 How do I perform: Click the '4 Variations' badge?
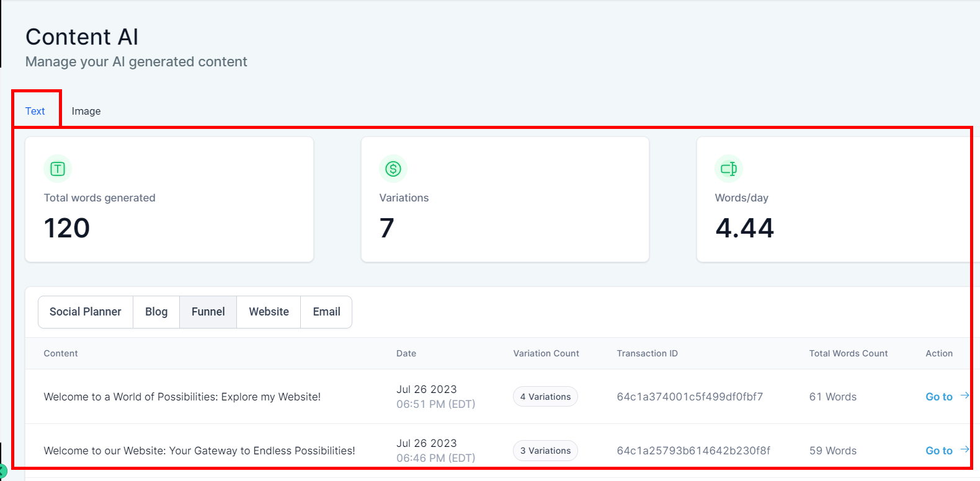point(545,397)
